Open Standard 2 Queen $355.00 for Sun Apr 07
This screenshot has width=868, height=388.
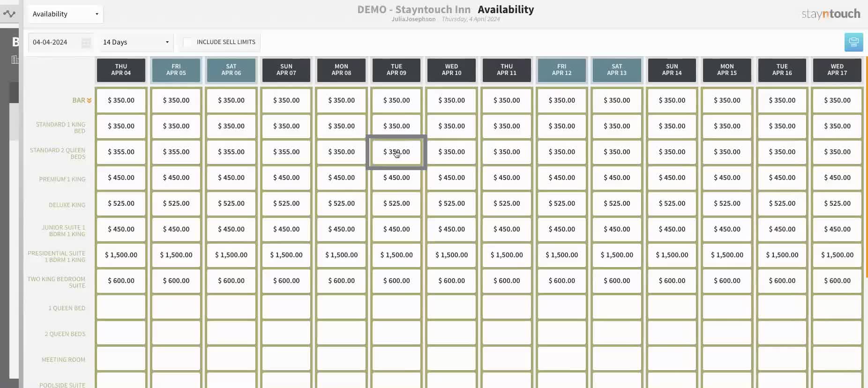tap(286, 152)
